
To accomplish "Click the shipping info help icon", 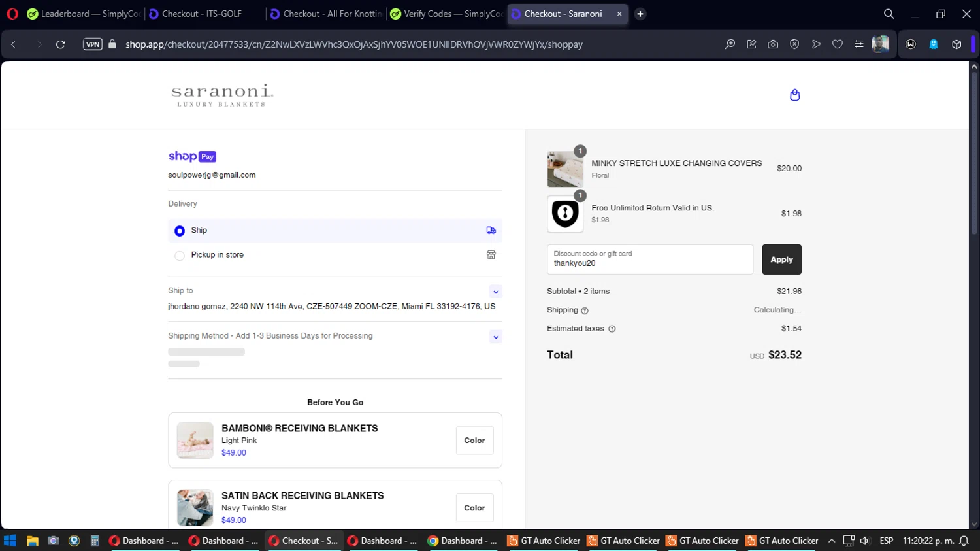I will (x=585, y=310).
